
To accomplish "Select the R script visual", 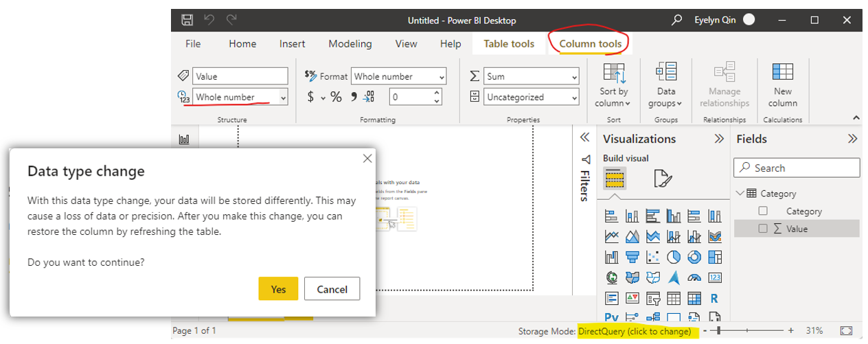I will coord(715,299).
